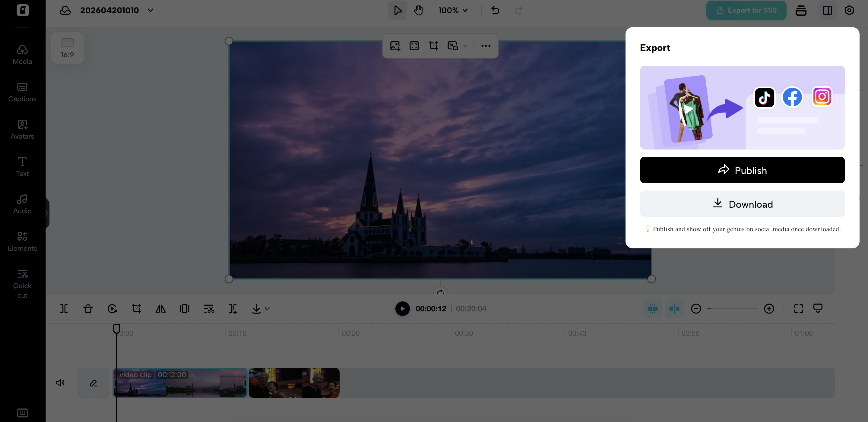The height and width of the screenshot is (422, 868).
Task: Split the clip at the playhead
Action: (x=64, y=308)
